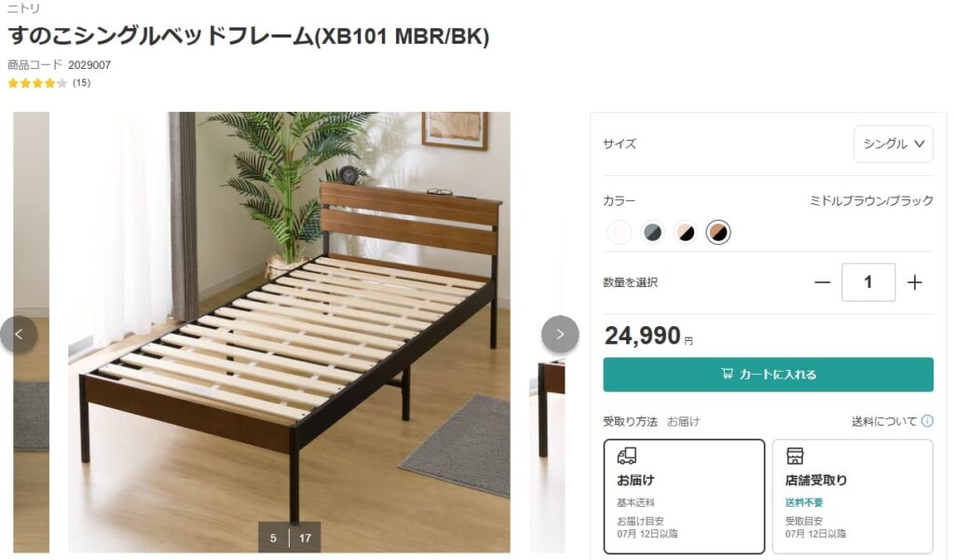Select the middle brown/black color swatch
954x560 pixels.
click(718, 232)
